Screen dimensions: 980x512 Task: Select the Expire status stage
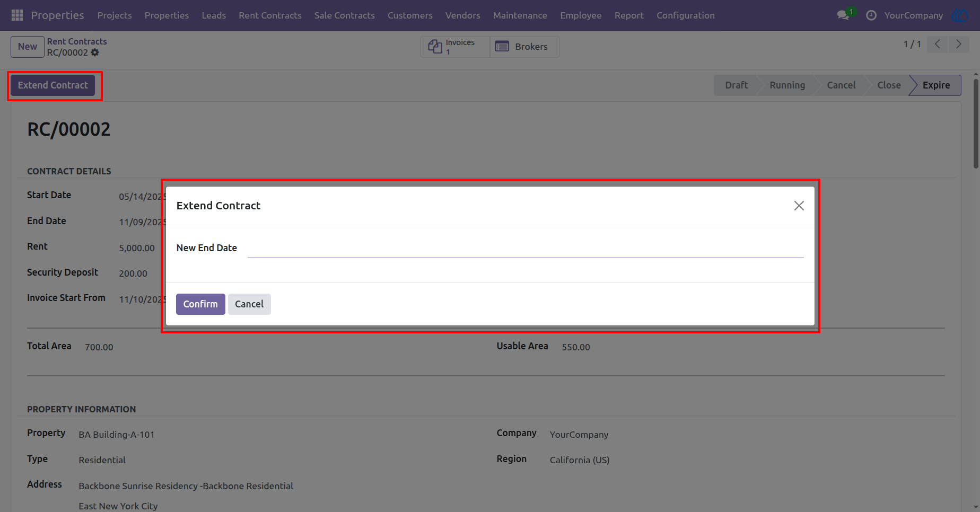[x=936, y=85]
